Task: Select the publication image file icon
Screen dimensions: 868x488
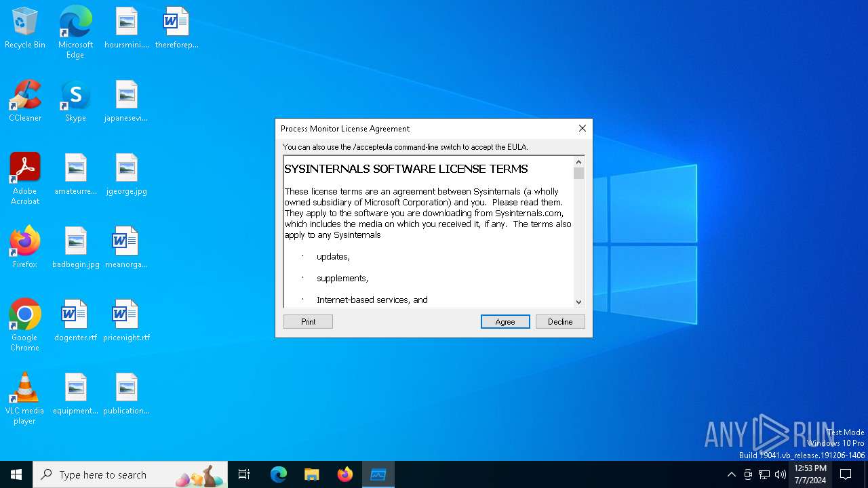Action: [x=126, y=394]
